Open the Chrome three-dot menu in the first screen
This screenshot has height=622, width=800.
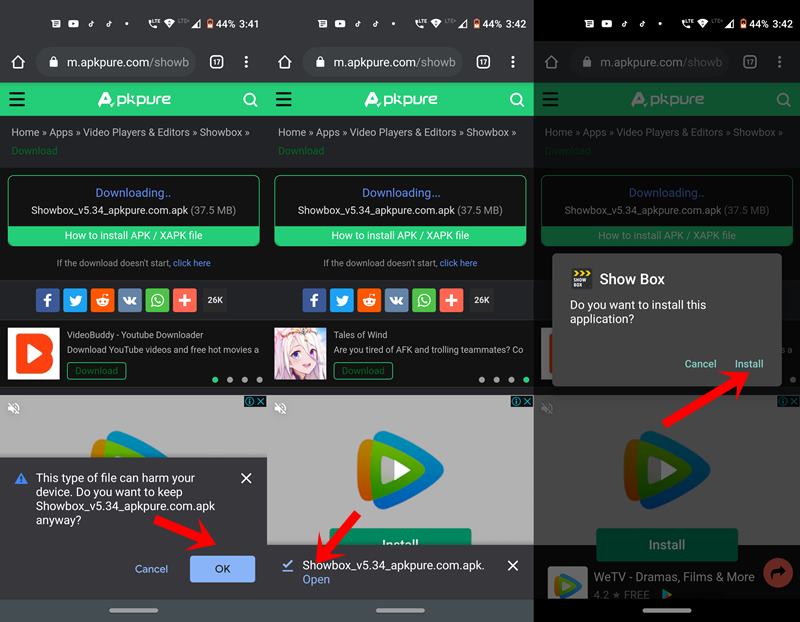coord(246,62)
